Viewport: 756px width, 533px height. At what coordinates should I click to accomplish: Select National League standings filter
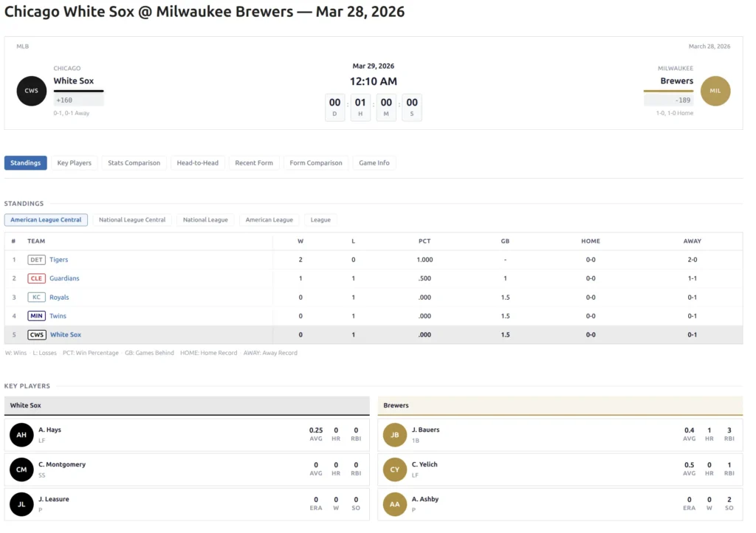click(205, 220)
